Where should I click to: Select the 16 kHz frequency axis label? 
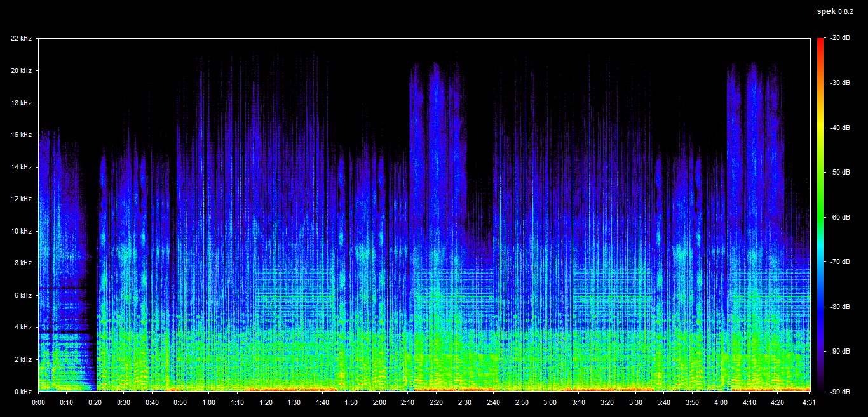21,135
